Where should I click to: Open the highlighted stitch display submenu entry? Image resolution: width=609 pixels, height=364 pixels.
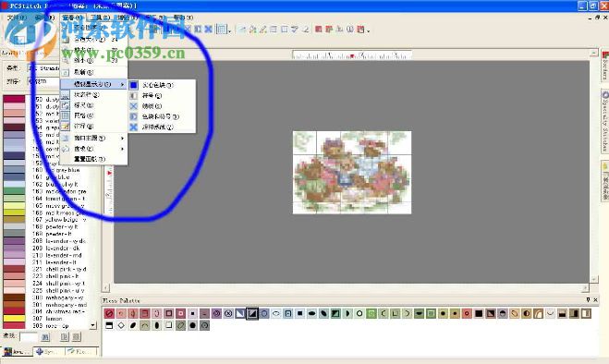(93, 84)
